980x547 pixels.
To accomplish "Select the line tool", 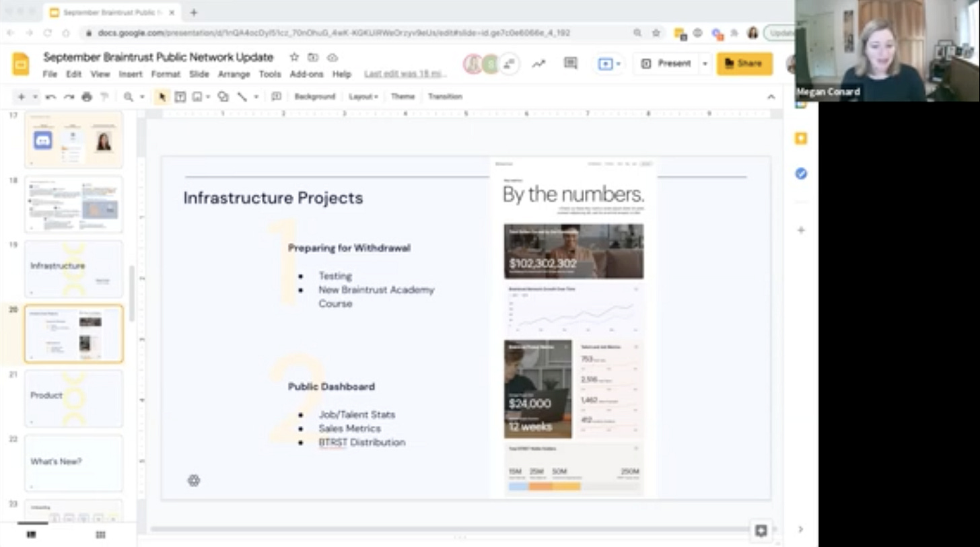I will 242,97.
